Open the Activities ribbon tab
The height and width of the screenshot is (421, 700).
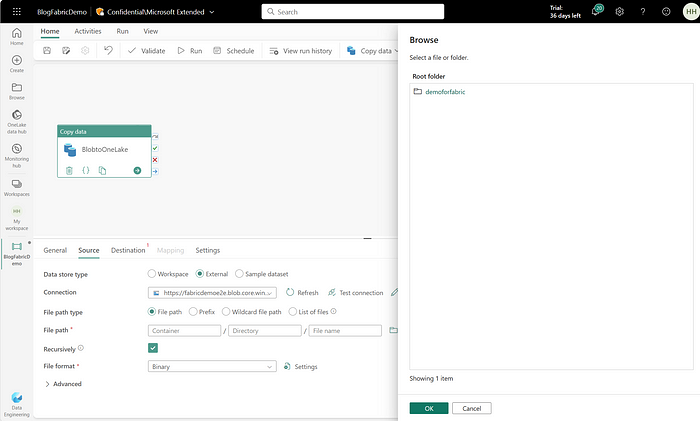[x=88, y=31]
